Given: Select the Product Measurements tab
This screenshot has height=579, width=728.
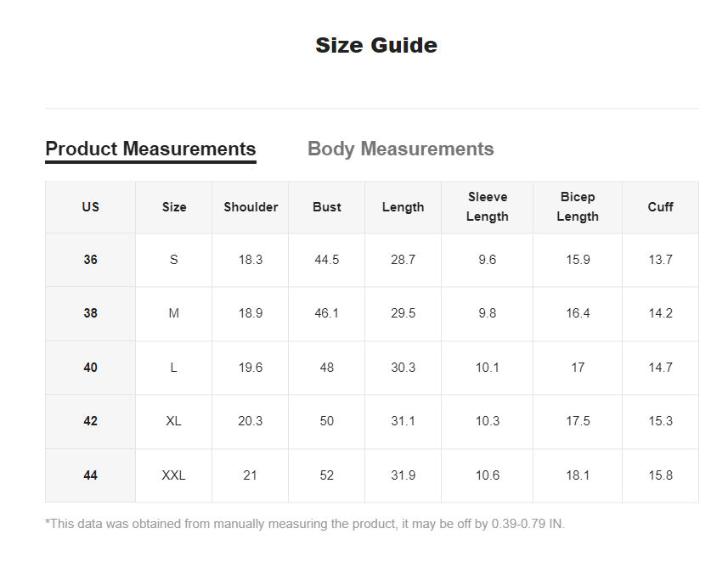Looking at the screenshot, I should pos(150,149).
